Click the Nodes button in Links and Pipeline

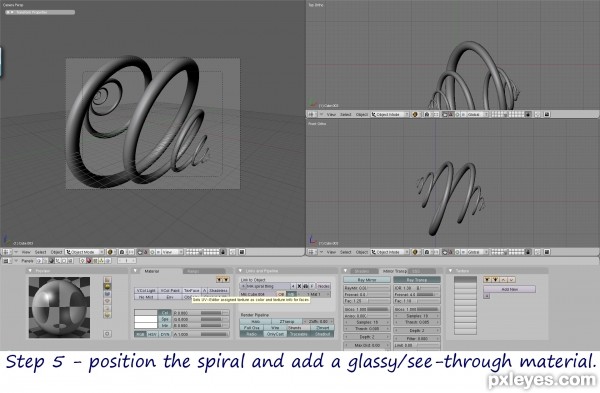tap(324, 286)
